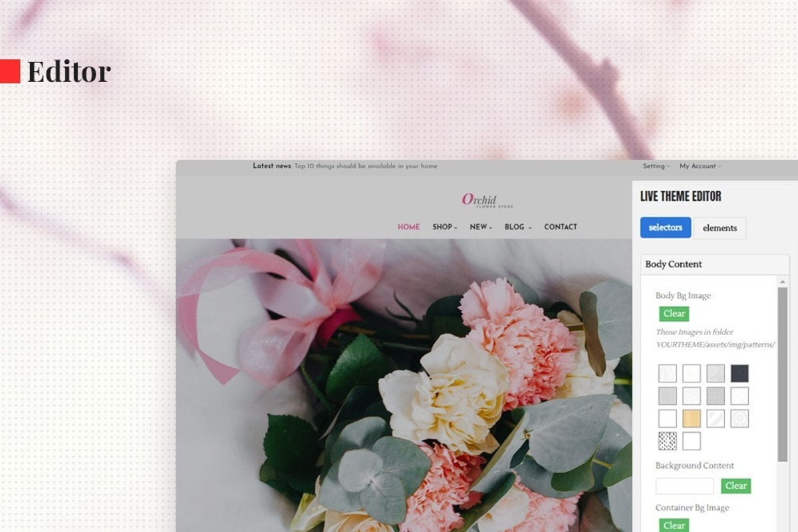798x532 pixels.
Task: Expand the NEW menu
Action: (481, 227)
